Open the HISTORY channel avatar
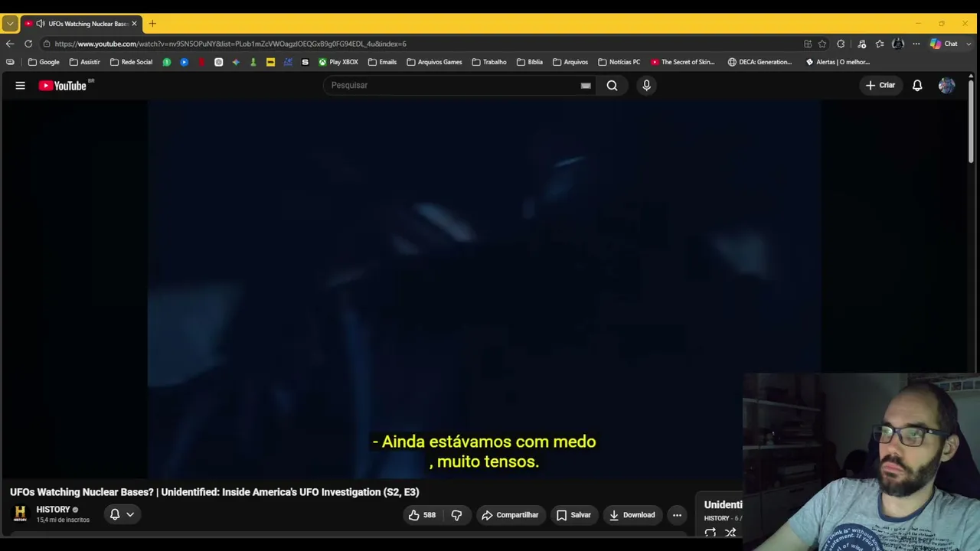Image resolution: width=980 pixels, height=551 pixels. tap(20, 514)
